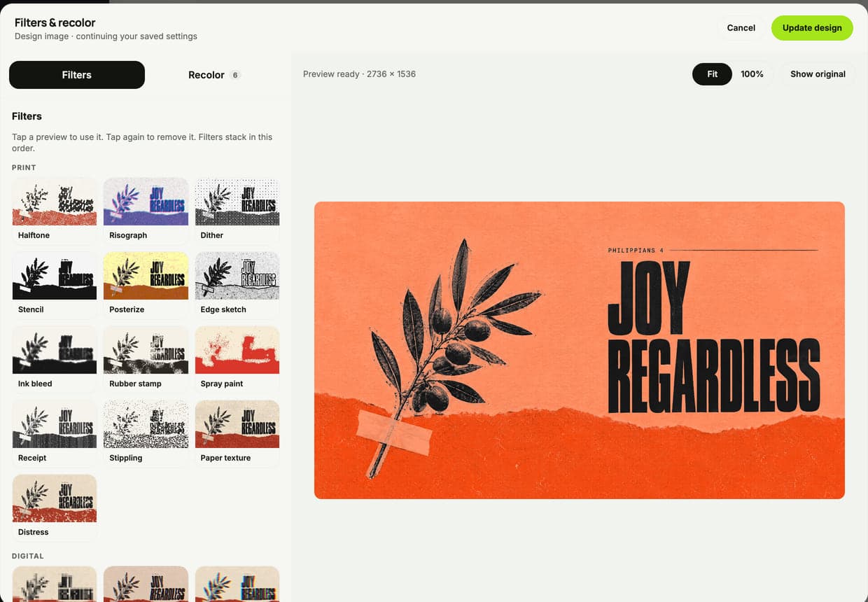Switch to the Recolor tab
The width and height of the screenshot is (868, 602).
213,75
